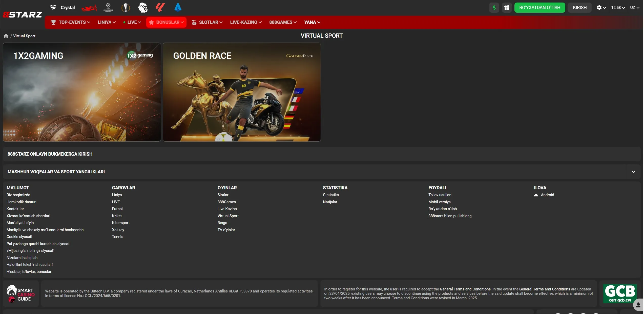
Task: Click the Virtual Sport breadcrumb text
Action: pos(24,36)
